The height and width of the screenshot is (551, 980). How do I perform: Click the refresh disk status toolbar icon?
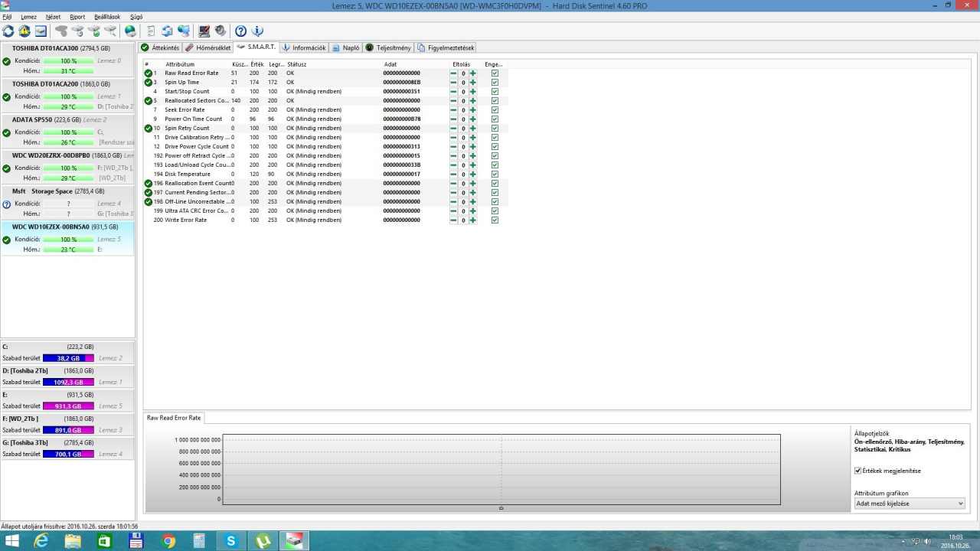[x=8, y=31]
